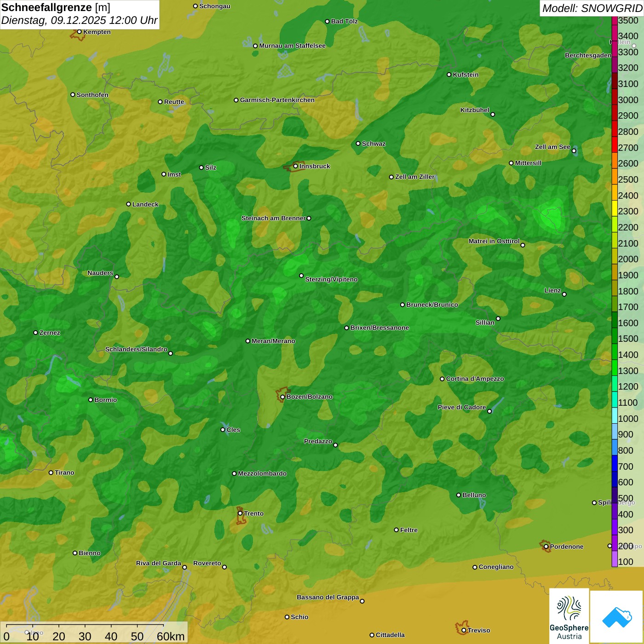The width and height of the screenshot is (644, 644).
Task: Click the Matrei in Osttirol label
Action: 494,241
